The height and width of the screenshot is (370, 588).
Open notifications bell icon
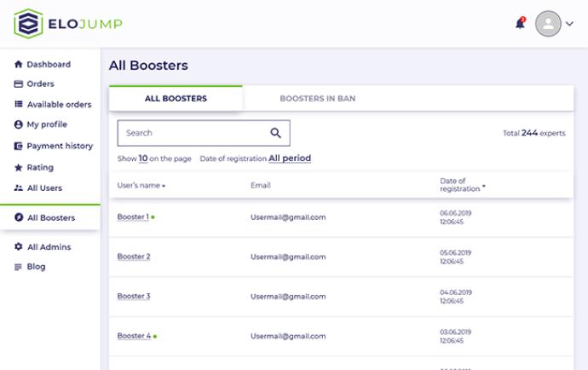[x=520, y=24]
